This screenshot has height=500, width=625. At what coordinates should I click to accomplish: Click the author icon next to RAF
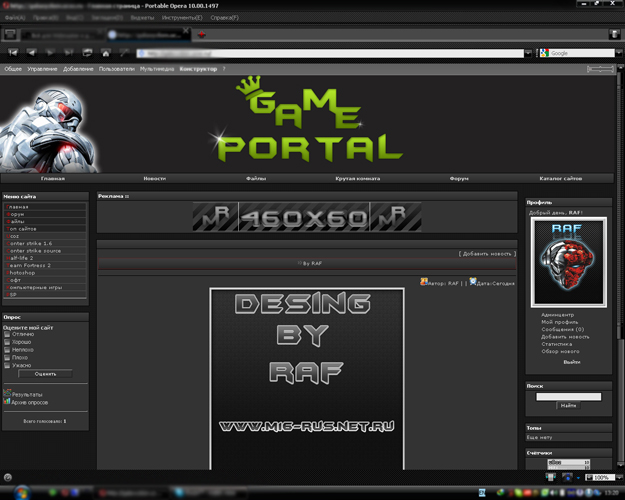point(424,282)
